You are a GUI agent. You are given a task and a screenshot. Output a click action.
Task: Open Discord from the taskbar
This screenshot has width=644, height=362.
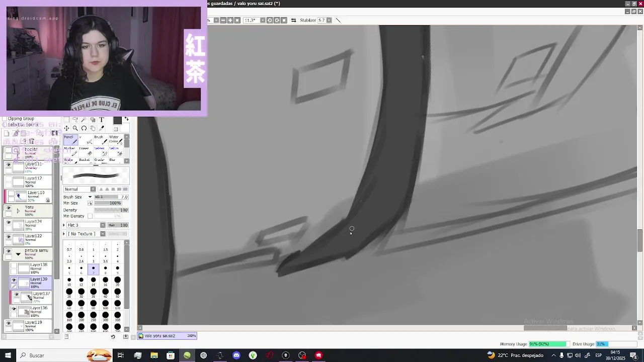236,355
